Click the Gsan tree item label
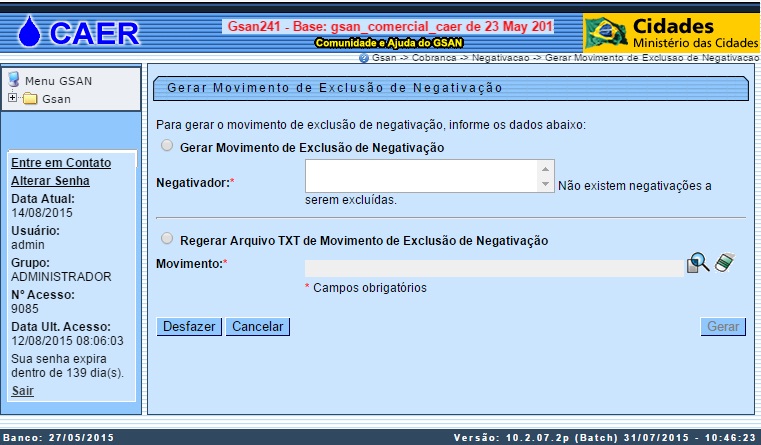This screenshot has width=761, height=445. [56, 99]
